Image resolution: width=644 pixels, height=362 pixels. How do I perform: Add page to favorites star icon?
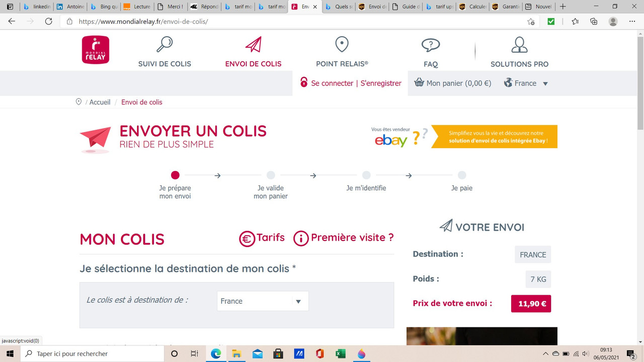[531, 21]
